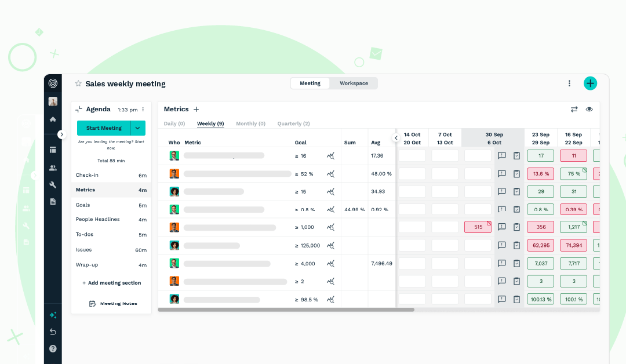
Task: Switch the view toggle to Workspace
Action: point(354,83)
